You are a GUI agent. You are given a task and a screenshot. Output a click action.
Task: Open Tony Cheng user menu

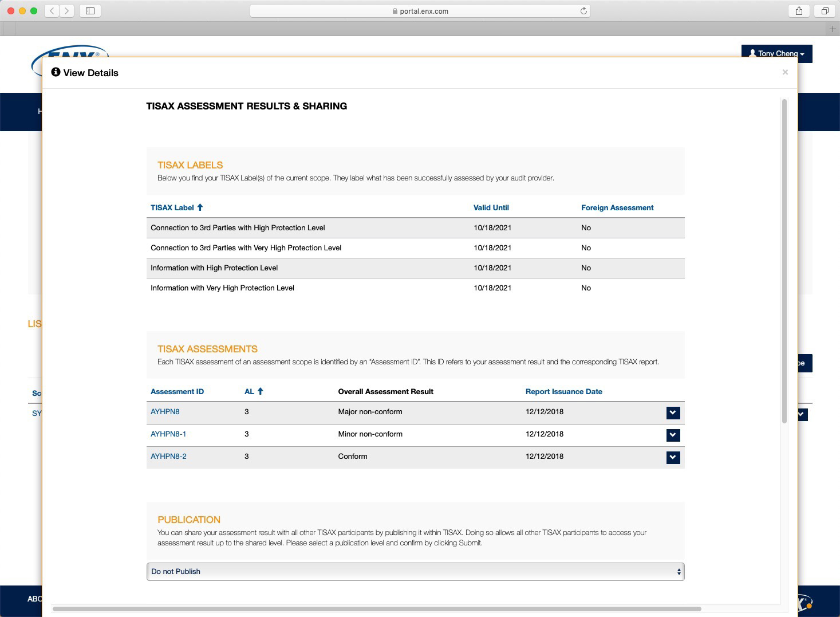(x=776, y=53)
